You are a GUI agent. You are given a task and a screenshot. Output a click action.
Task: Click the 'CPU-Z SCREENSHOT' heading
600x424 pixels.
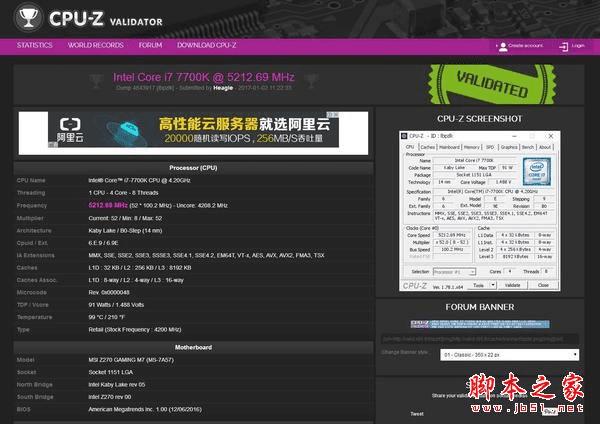pyautogui.click(x=479, y=119)
